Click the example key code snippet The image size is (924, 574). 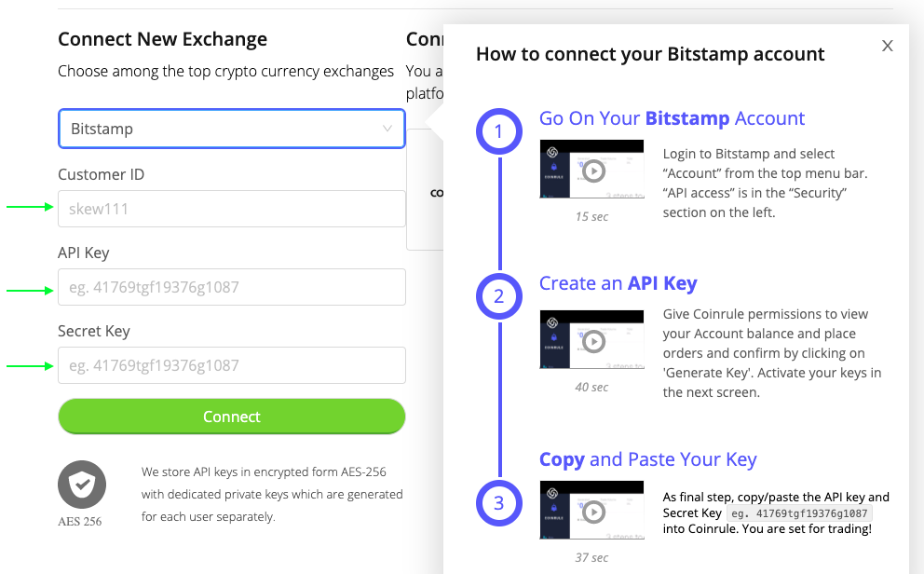point(799,513)
